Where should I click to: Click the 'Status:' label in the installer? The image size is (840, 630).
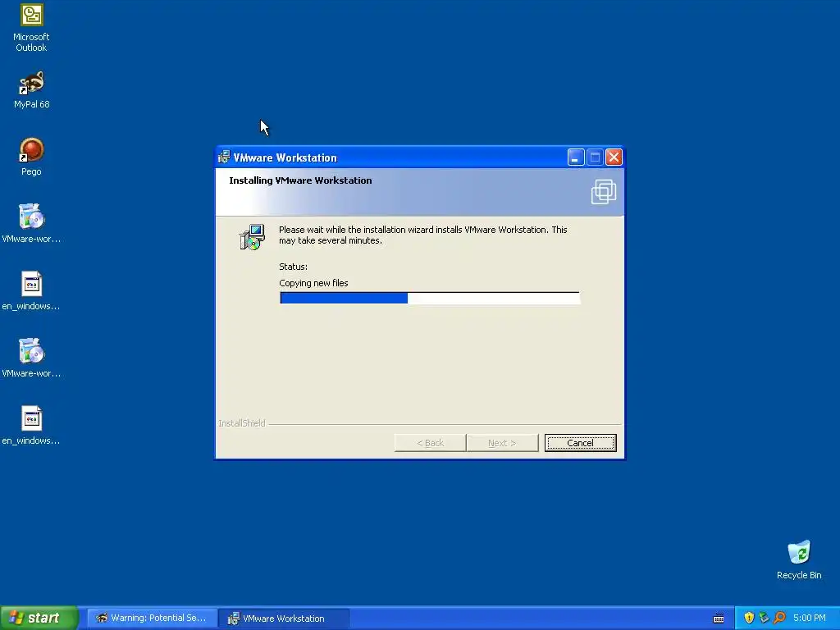tap(293, 267)
